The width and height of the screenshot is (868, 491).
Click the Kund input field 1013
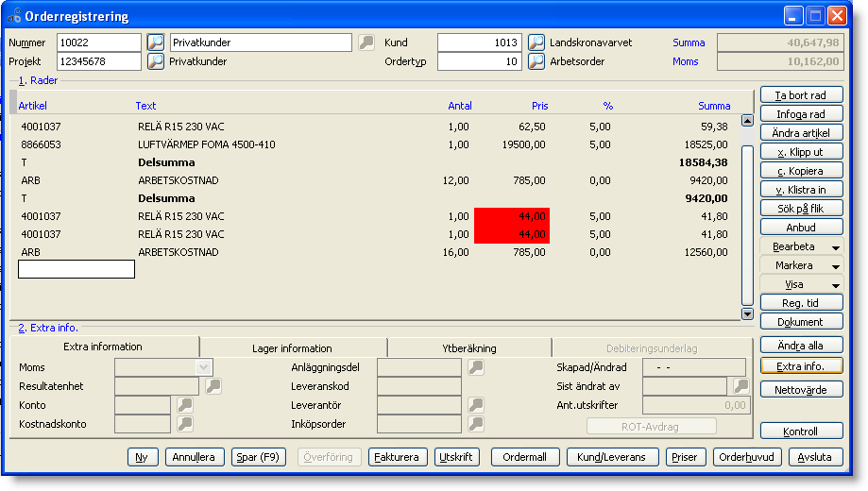coord(480,42)
